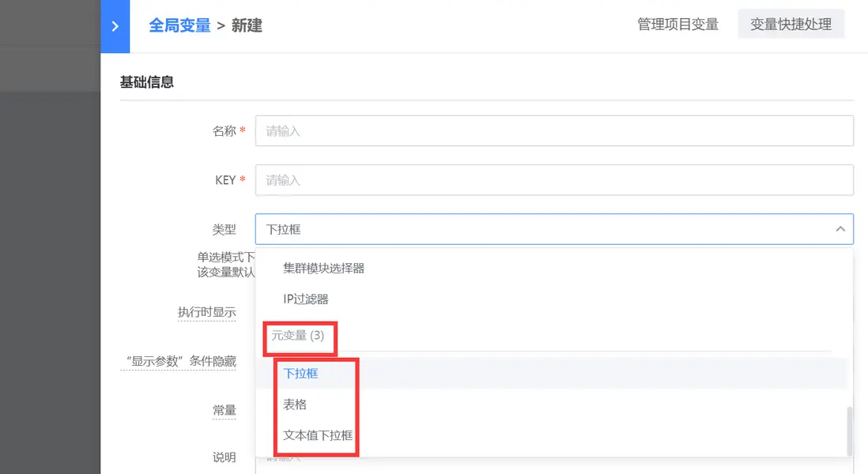The width and height of the screenshot is (868, 474).
Task: Click the 管理项目变量 link
Action: [677, 24]
